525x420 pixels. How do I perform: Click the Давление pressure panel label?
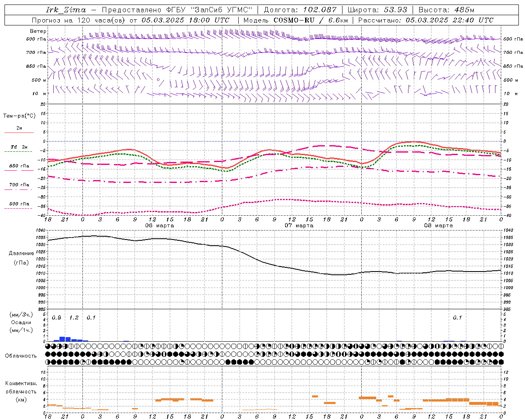21,253
